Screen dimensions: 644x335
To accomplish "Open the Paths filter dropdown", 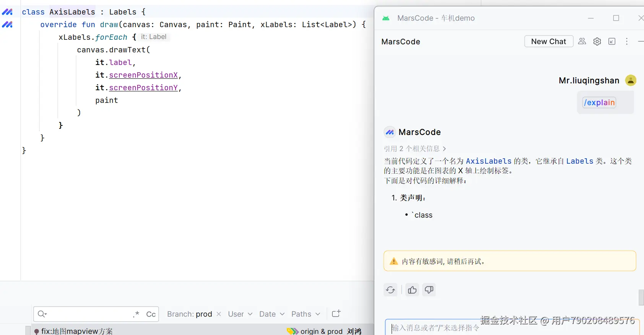I will pos(306,314).
